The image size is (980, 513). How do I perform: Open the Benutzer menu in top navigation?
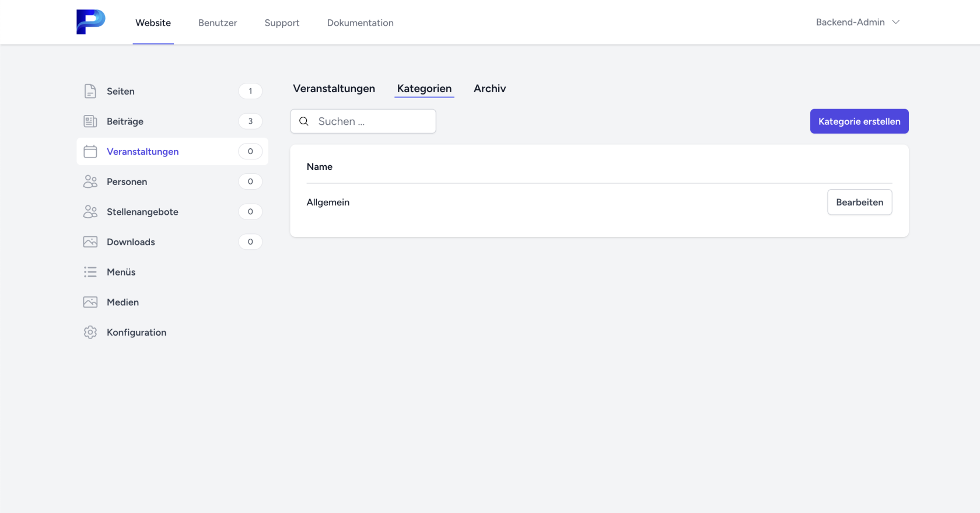pos(218,23)
